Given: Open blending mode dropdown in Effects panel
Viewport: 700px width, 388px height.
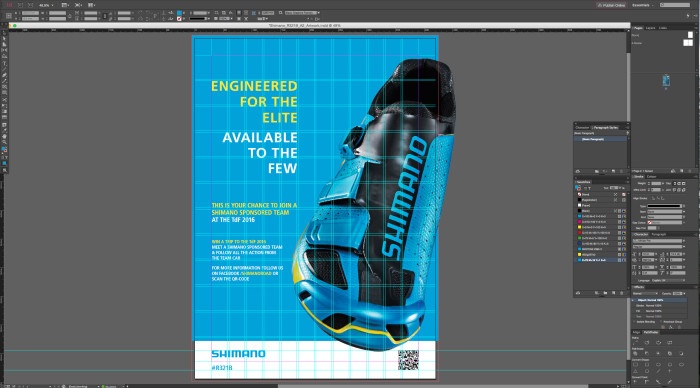Looking at the screenshot, I should pyautogui.click(x=646, y=293).
